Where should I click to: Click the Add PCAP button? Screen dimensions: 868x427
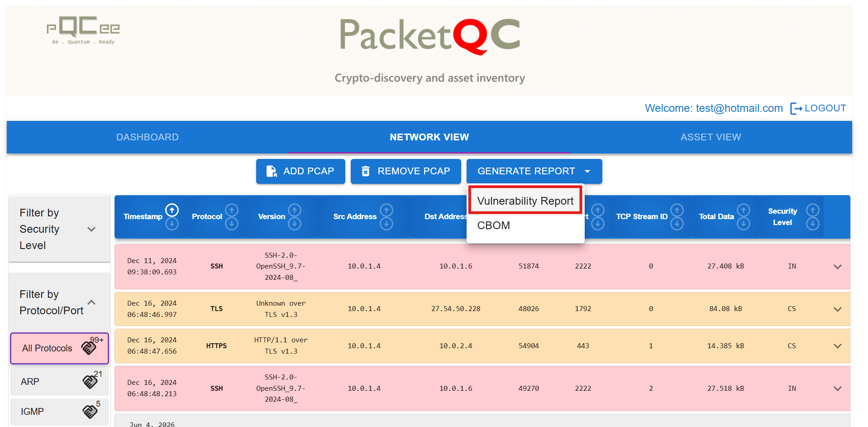point(300,171)
